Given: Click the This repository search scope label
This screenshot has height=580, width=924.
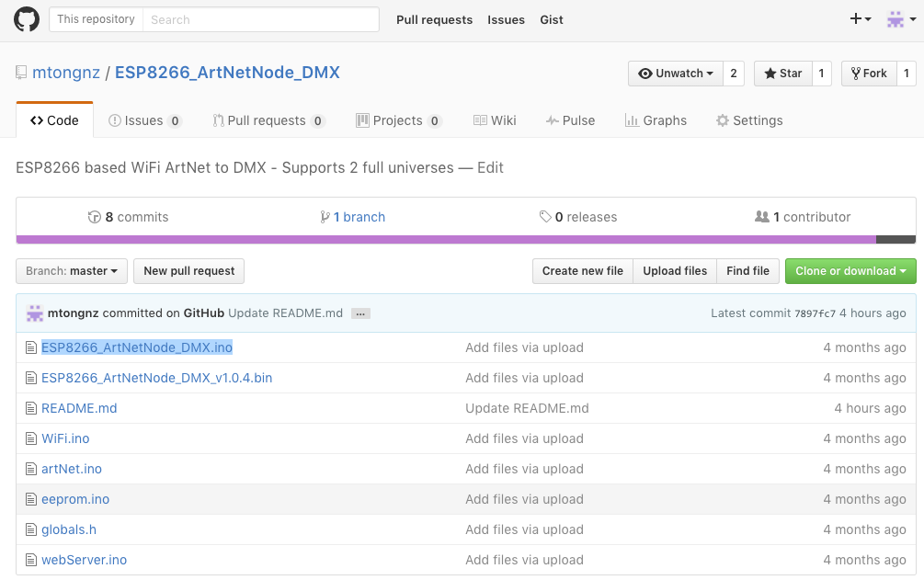Looking at the screenshot, I should click(x=96, y=19).
